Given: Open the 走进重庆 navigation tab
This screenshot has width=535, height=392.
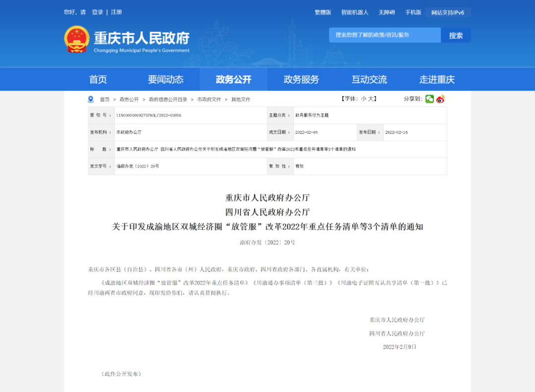Looking at the screenshot, I should (x=437, y=80).
